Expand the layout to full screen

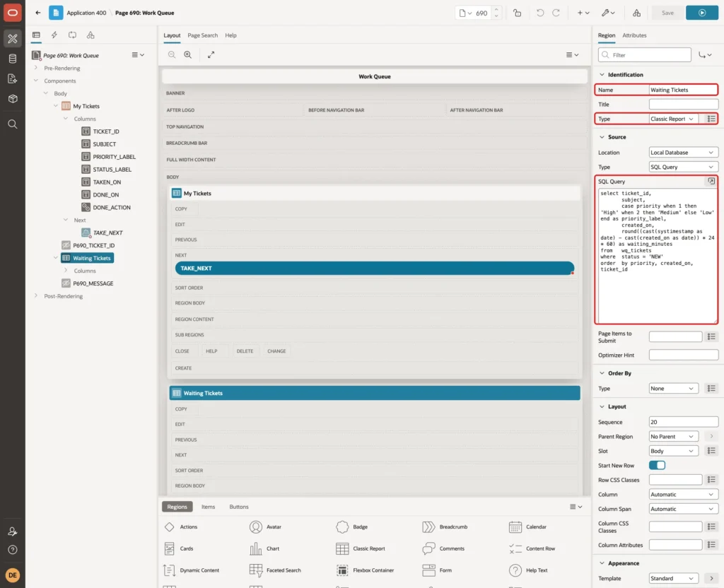click(211, 54)
